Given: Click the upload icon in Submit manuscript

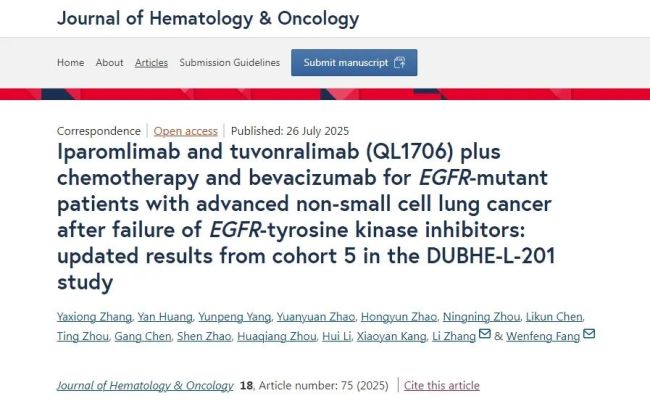Looking at the screenshot, I should pyautogui.click(x=400, y=63).
